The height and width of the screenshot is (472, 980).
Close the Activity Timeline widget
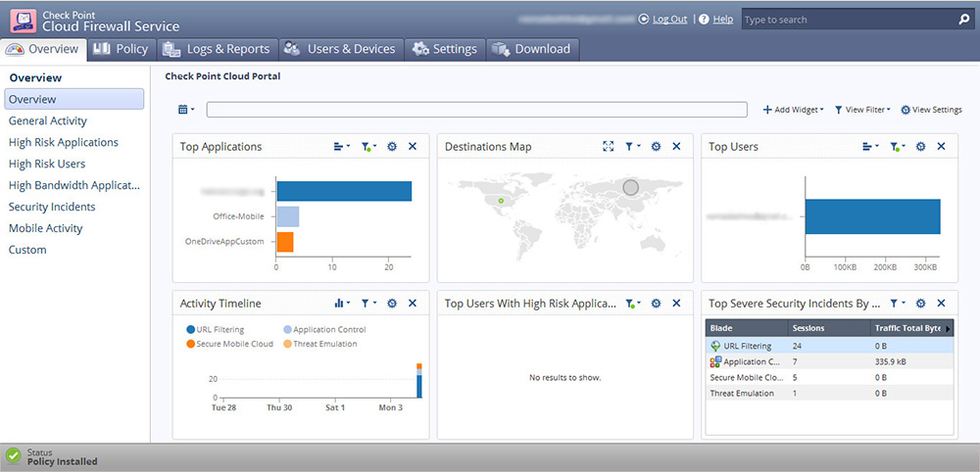413,304
